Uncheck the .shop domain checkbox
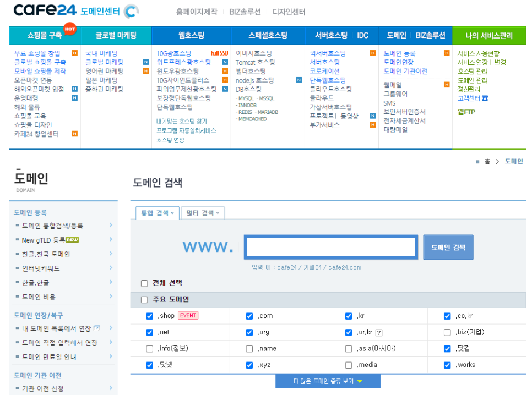 click(x=150, y=316)
